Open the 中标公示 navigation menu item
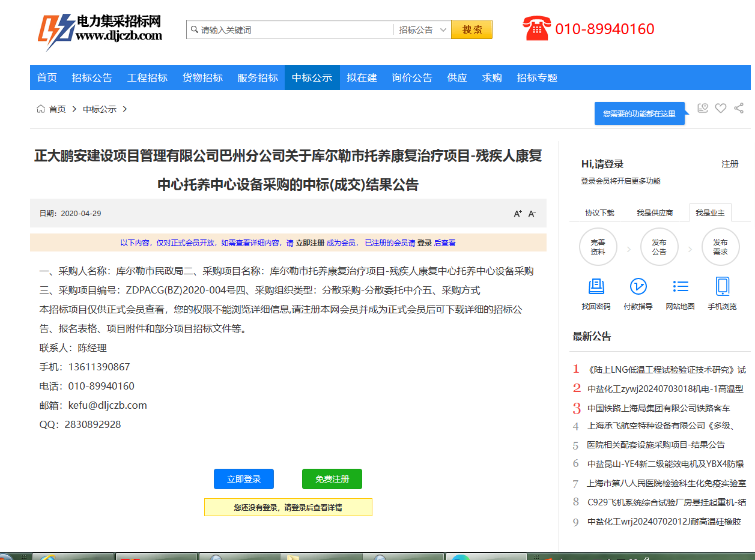This screenshot has height=560, width=755. [x=312, y=77]
